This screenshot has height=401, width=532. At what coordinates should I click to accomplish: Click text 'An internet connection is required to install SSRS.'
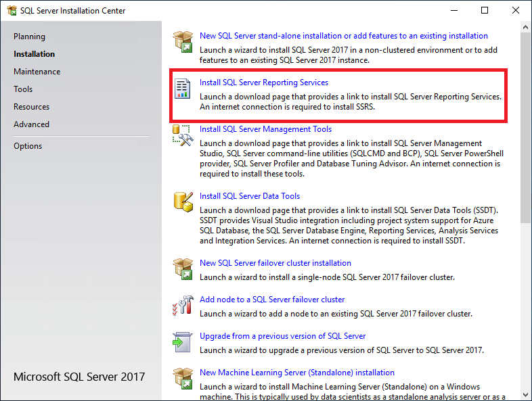tap(288, 107)
